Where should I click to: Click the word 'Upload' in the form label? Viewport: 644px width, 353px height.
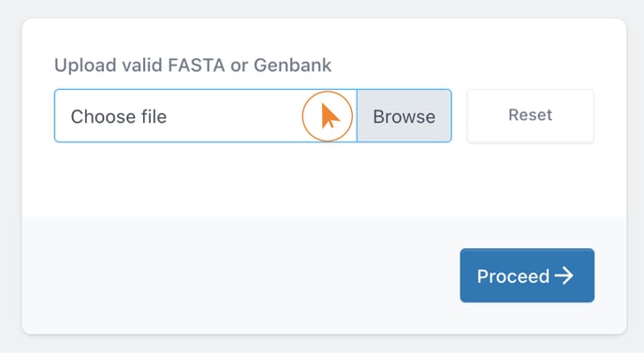click(x=85, y=66)
